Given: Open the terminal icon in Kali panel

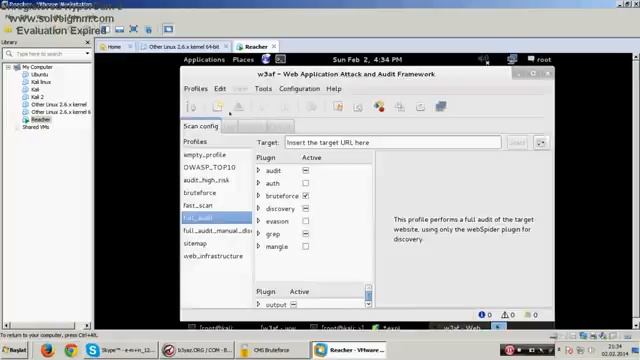Looking at the screenshot, I should pos(280,60).
